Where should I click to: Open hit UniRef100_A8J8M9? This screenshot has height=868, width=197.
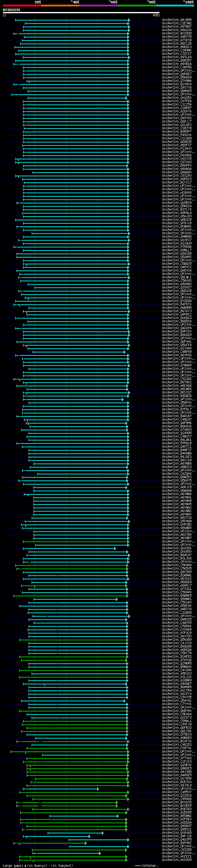coord(177,20)
